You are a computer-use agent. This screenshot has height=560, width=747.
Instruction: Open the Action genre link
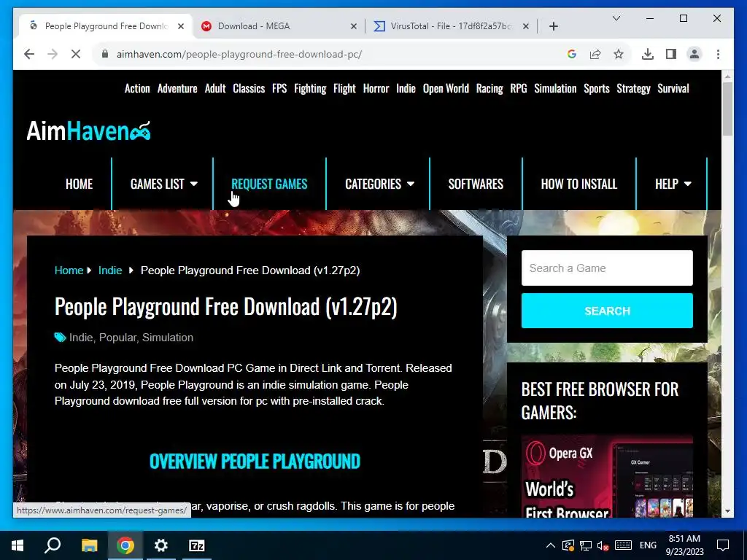[x=137, y=88]
